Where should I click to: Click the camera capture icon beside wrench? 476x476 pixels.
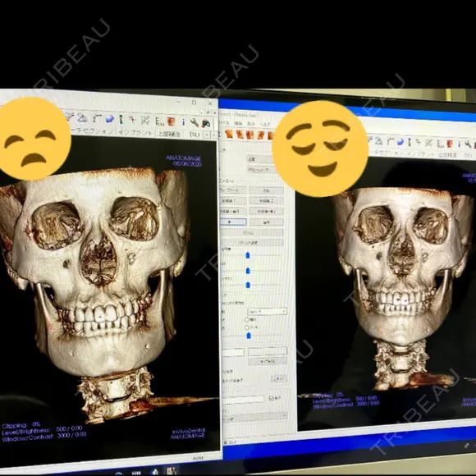206,123
